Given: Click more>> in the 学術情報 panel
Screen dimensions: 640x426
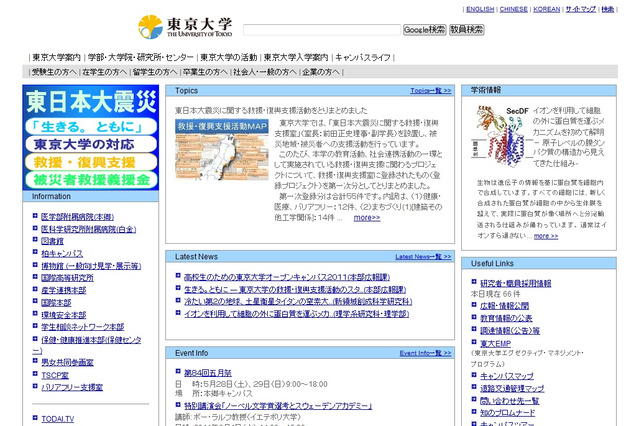Looking at the screenshot, I should click(546, 236).
